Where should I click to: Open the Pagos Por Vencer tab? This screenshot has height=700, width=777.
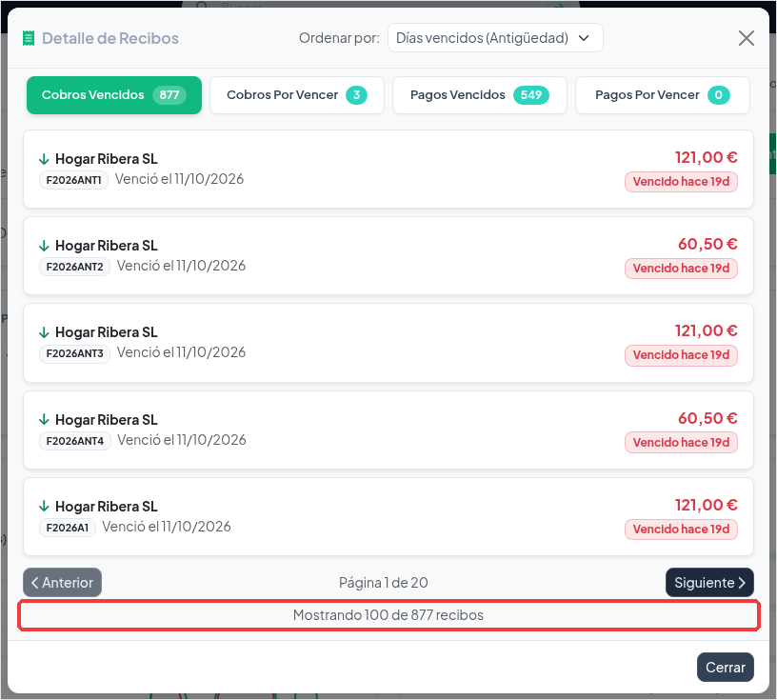click(x=663, y=95)
